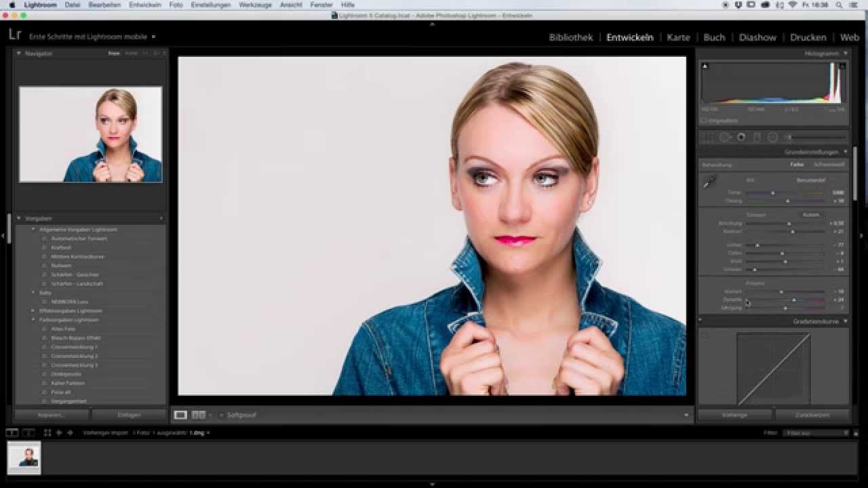Collapse Allgemeine Vorgaben Lightroom folder
Screen dimensions: 868x488
pos(33,230)
